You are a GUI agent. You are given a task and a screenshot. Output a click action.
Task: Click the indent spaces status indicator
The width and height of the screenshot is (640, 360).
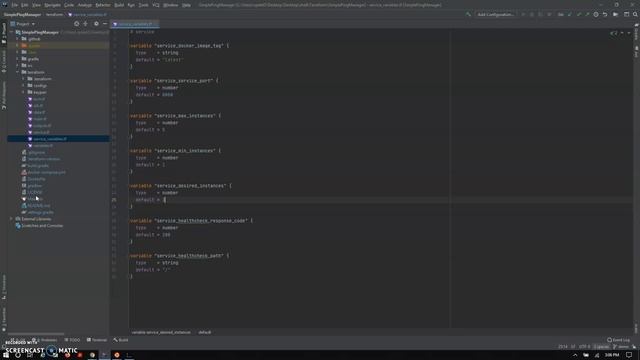point(601,347)
